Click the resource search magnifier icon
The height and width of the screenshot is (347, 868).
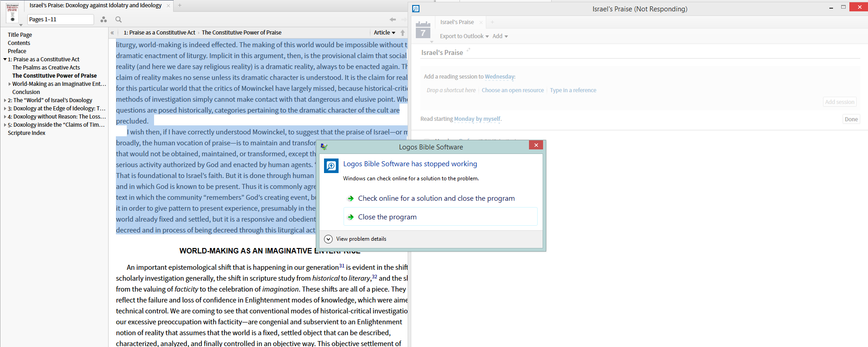point(119,20)
